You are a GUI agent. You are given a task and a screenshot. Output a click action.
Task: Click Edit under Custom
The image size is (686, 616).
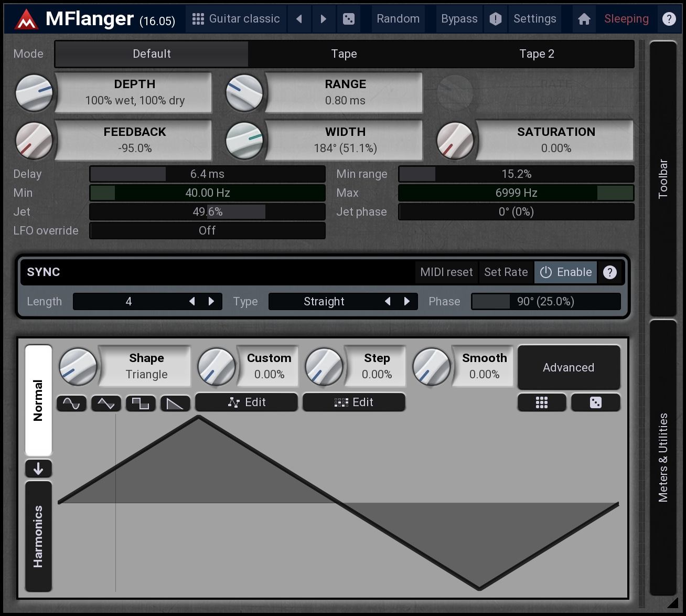[x=246, y=402]
